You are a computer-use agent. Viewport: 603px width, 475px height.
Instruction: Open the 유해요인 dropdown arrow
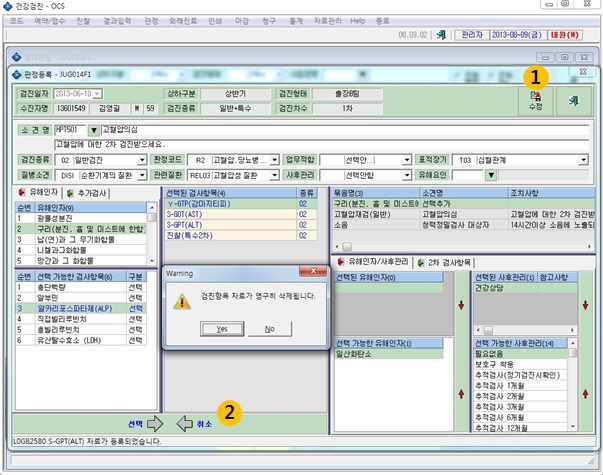pos(491,175)
